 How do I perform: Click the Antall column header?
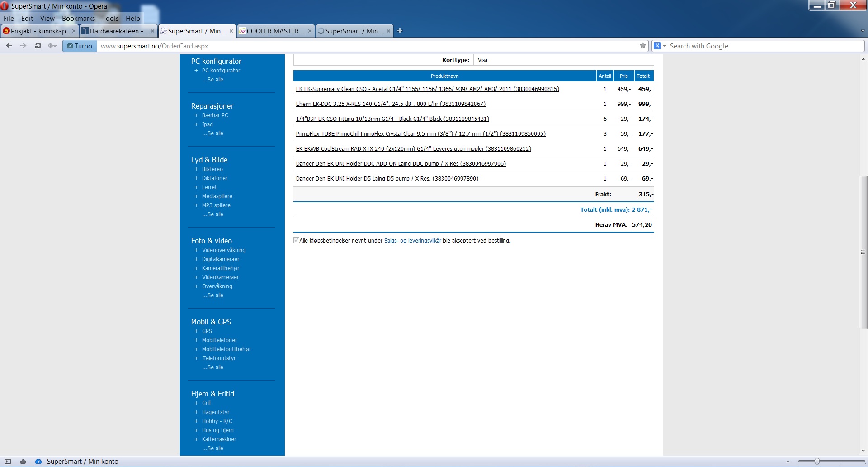pos(605,76)
